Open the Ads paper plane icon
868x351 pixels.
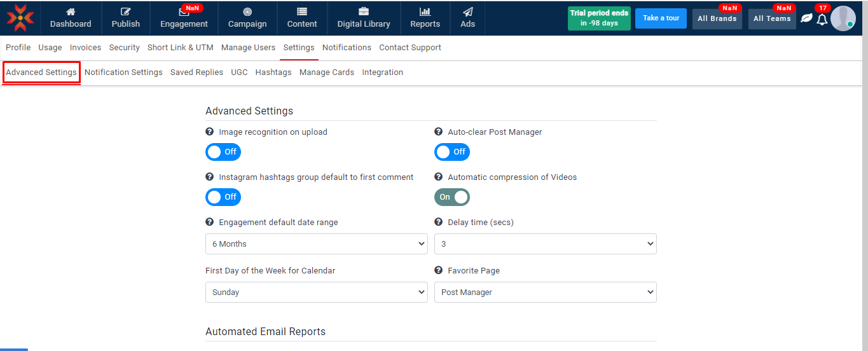[x=467, y=11]
